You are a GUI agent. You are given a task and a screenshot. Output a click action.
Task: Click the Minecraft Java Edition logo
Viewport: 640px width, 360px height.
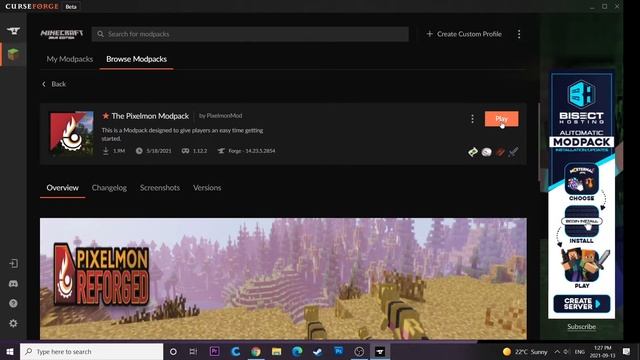[62, 34]
